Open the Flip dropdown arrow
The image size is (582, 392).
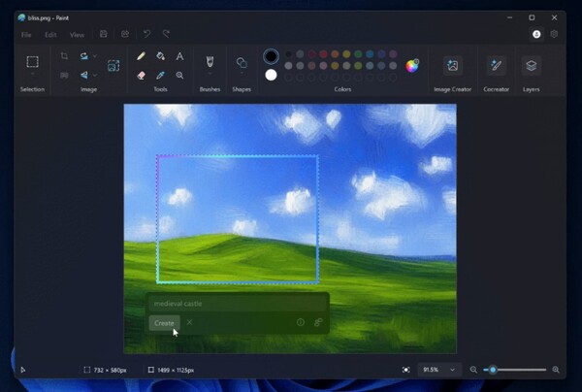[95, 76]
